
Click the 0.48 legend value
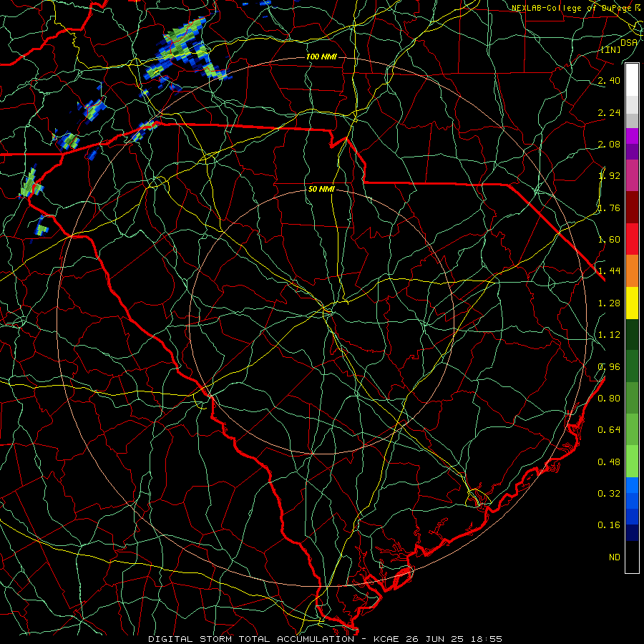[x=609, y=462]
